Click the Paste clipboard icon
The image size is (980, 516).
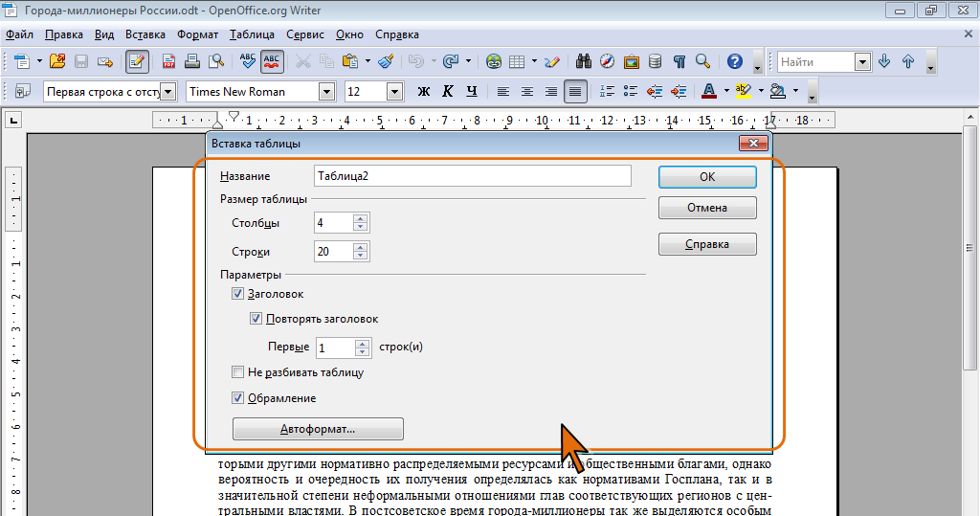[x=350, y=61]
